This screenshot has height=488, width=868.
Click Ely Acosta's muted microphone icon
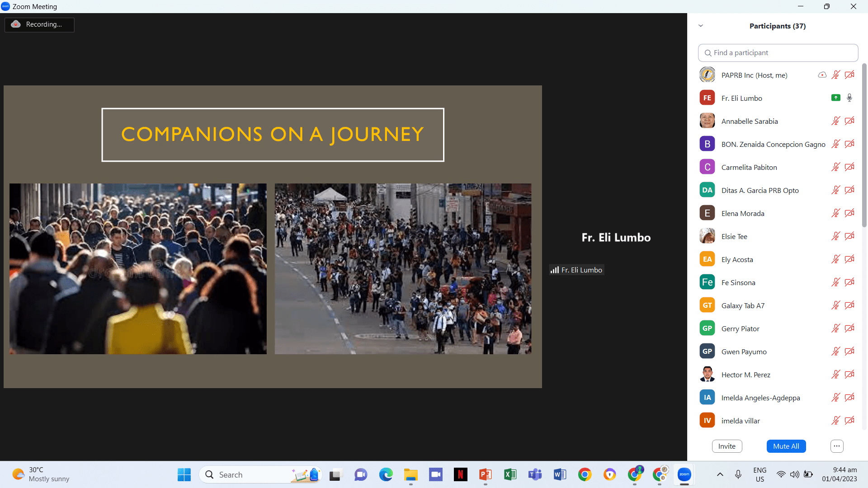pos(835,259)
